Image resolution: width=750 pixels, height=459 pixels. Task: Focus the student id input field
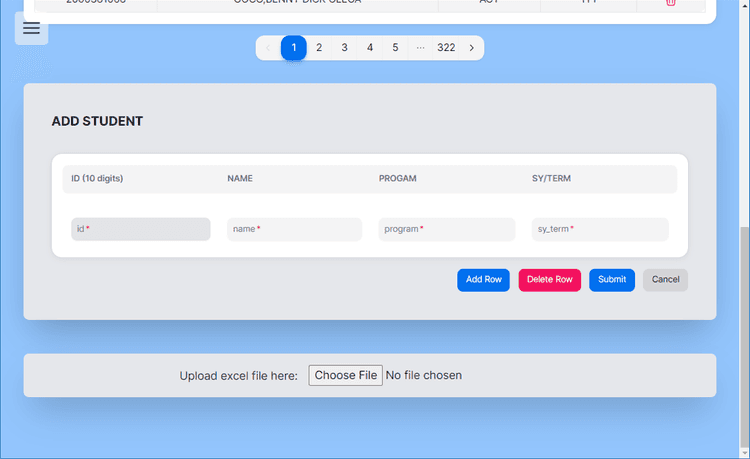pos(141,229)
